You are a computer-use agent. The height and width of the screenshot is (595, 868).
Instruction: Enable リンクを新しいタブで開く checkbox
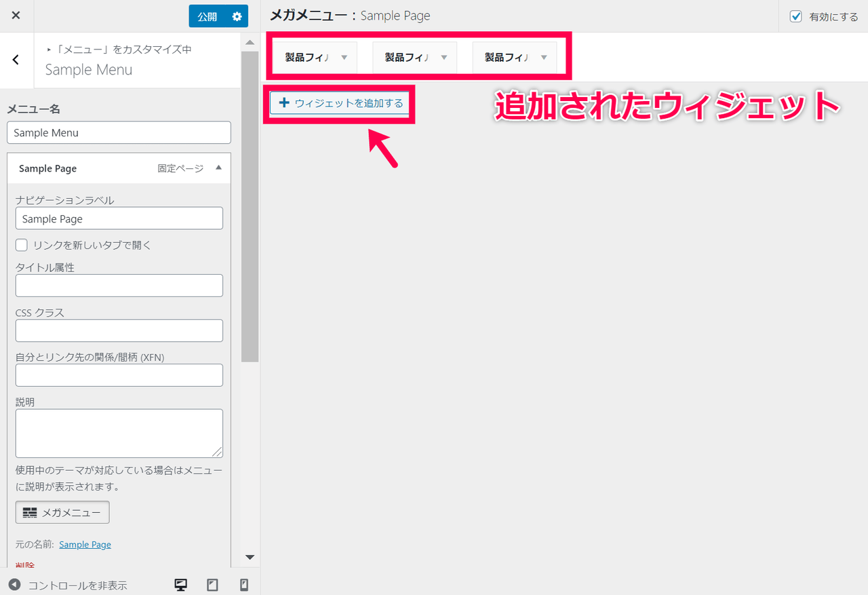(x=22, y=245)
